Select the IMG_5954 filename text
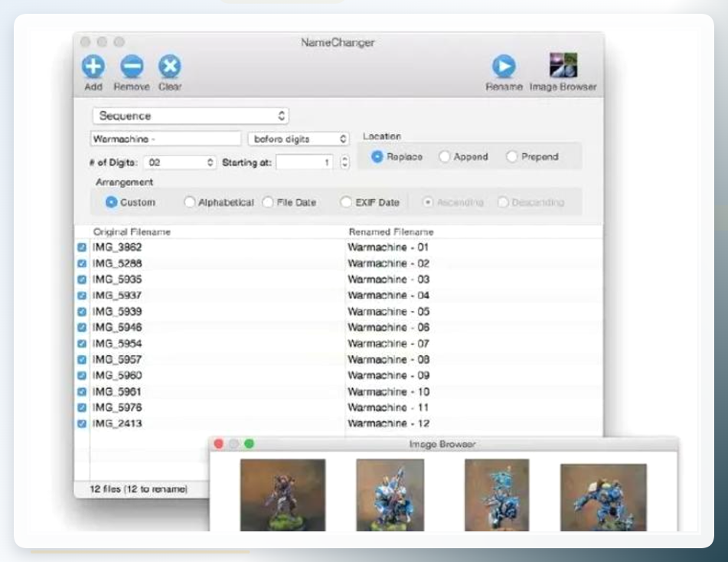The width and height of the screenshot is (728, 562). point(117,343)
